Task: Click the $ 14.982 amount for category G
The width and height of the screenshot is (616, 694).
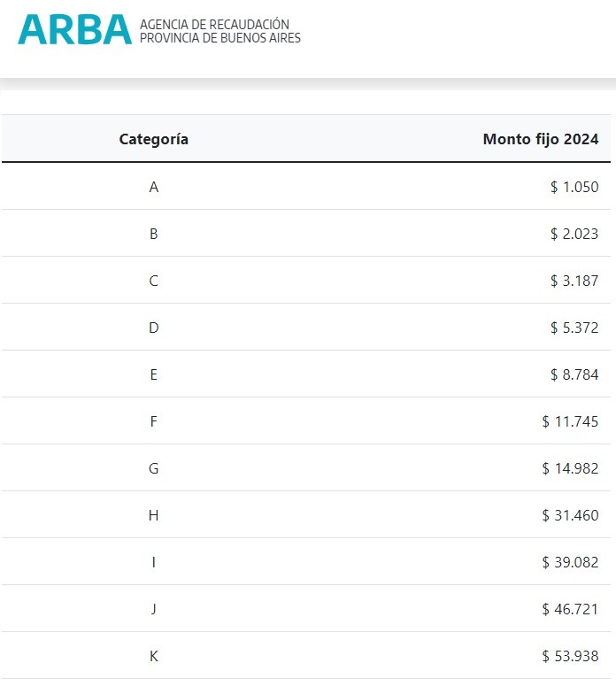Action: pyautogui.click(x=570, y=468)
